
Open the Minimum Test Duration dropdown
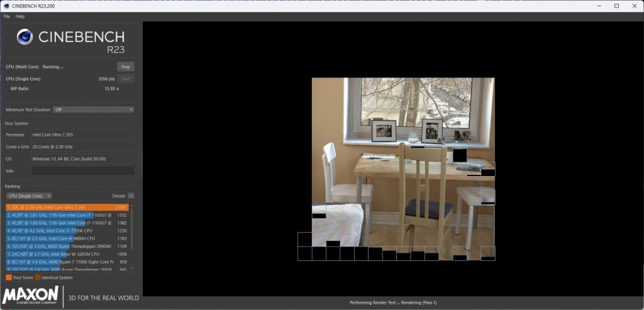93,109
